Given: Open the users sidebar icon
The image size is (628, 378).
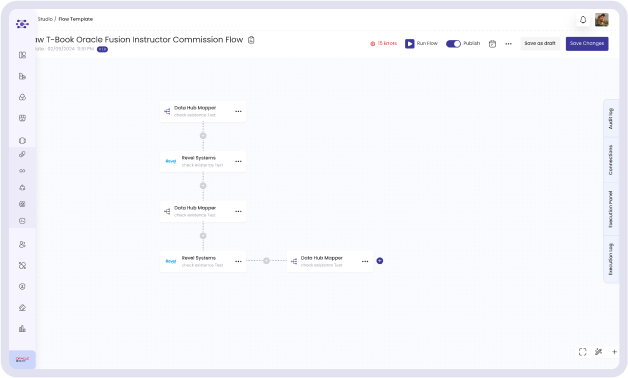Looking at the screenshot, I should click(22, 245).
